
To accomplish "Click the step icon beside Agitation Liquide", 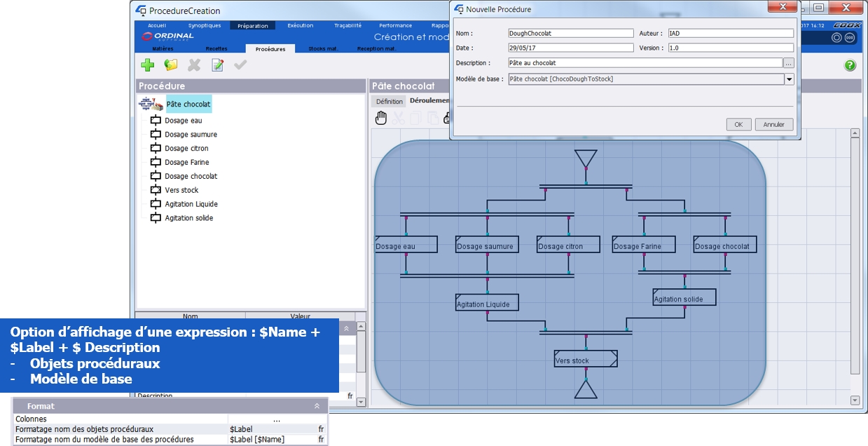I will [x=156, y=204].
